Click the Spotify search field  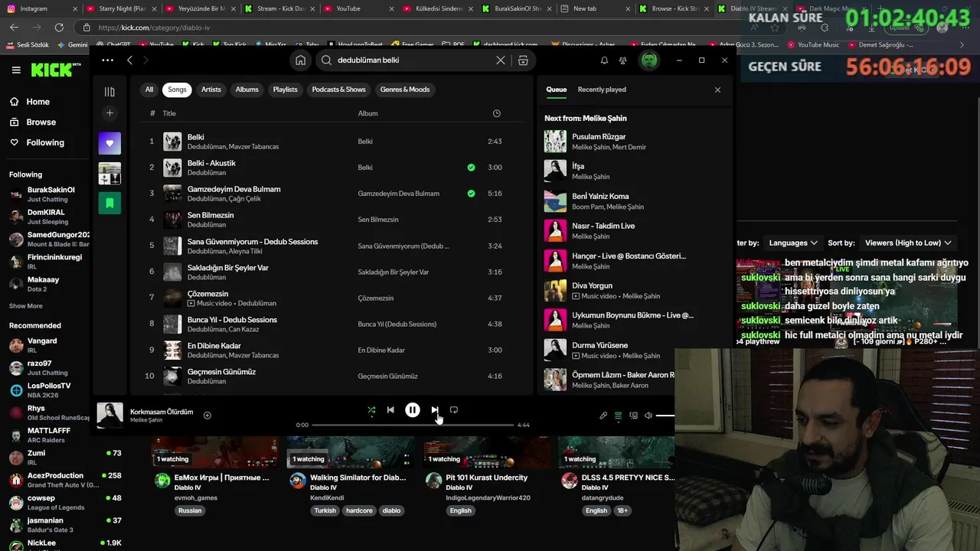[413, 60]
